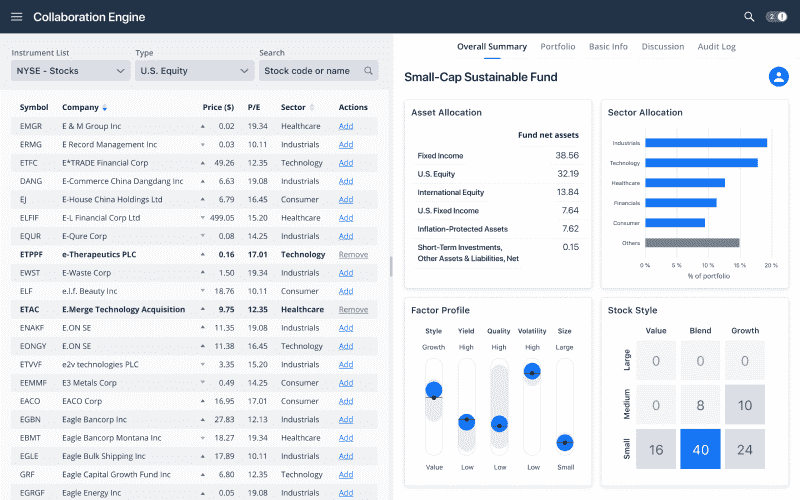The image size is (800, 500).
Task: Click the price trend arrow for ELFIF
Action: point(203,218)
